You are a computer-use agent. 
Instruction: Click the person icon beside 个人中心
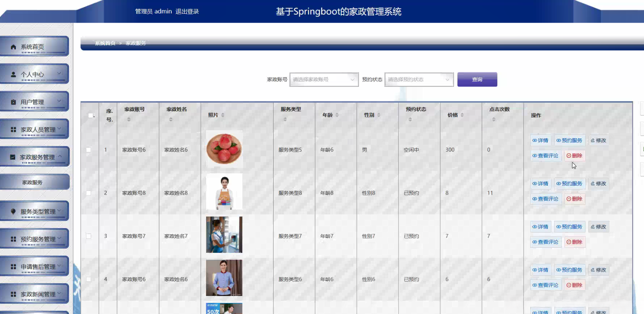click(13, 74)
